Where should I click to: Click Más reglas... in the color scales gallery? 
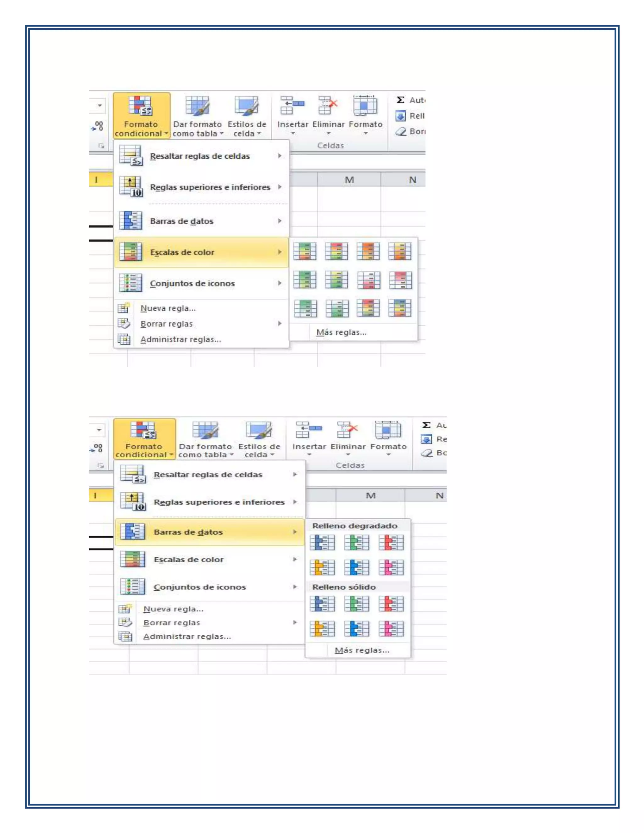coord(341,332)
